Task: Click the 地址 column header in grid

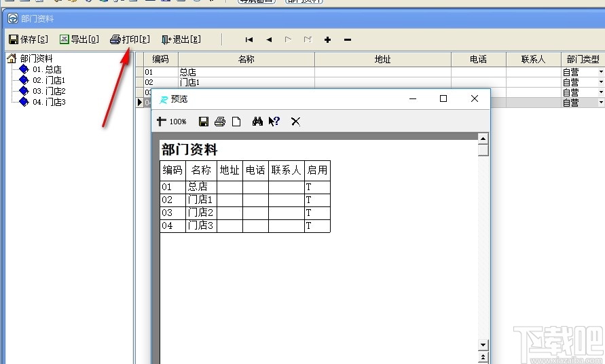Action: click(x=383, y=60)
